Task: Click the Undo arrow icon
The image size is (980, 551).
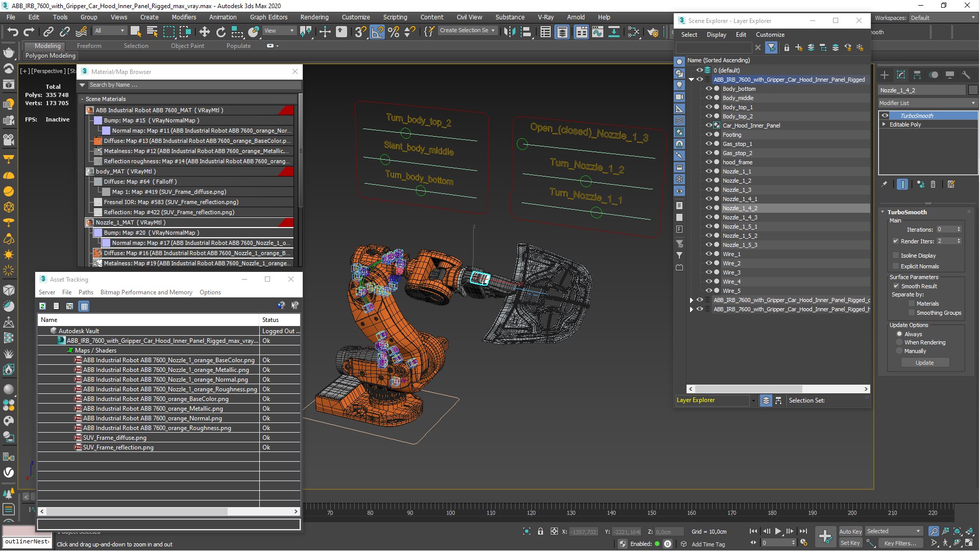Action: [13, 32]
